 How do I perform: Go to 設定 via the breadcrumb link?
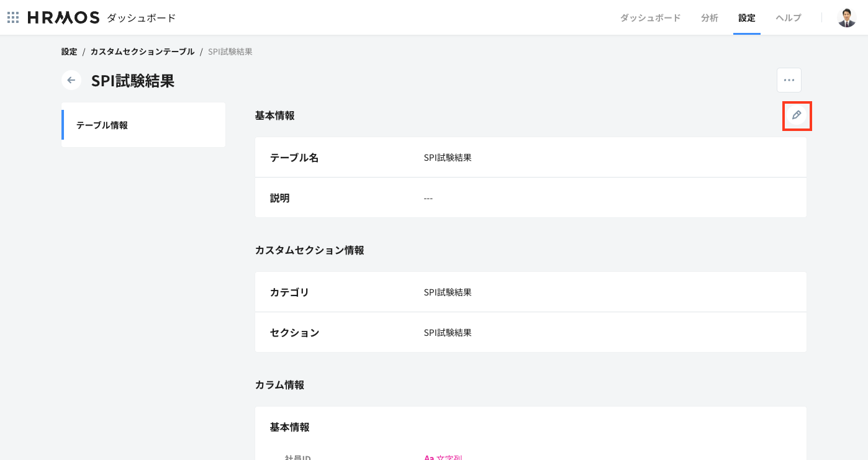[x=69, y=52]
